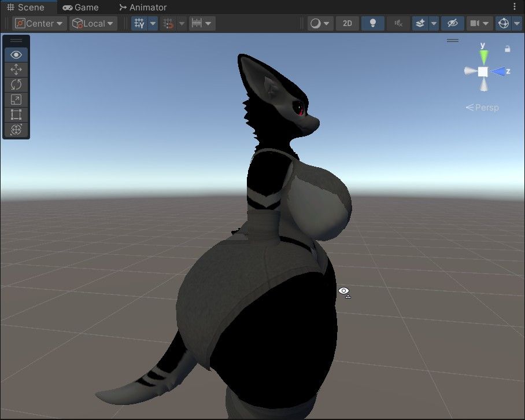Toggle gizmos visibility in Scene view
The width and height of the screenshot is (525, 420).
(x=504, y=24)
